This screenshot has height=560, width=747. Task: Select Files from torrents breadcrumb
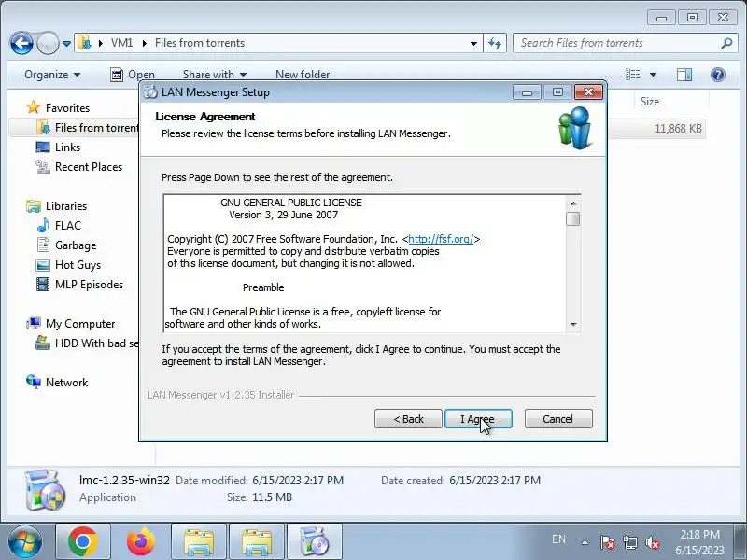[200, 43]
